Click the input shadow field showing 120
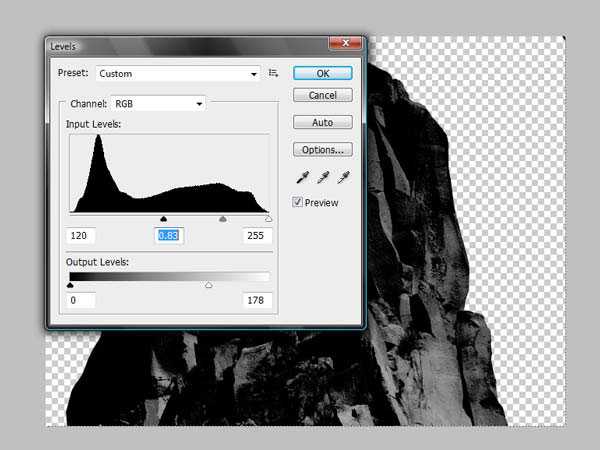 [80, 235]
